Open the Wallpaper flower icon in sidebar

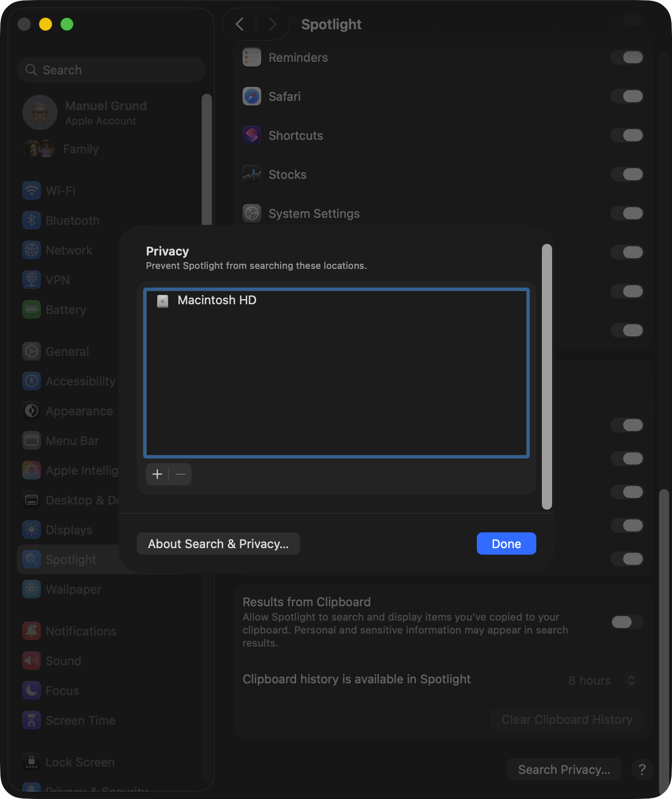click(x=32, y=589)
